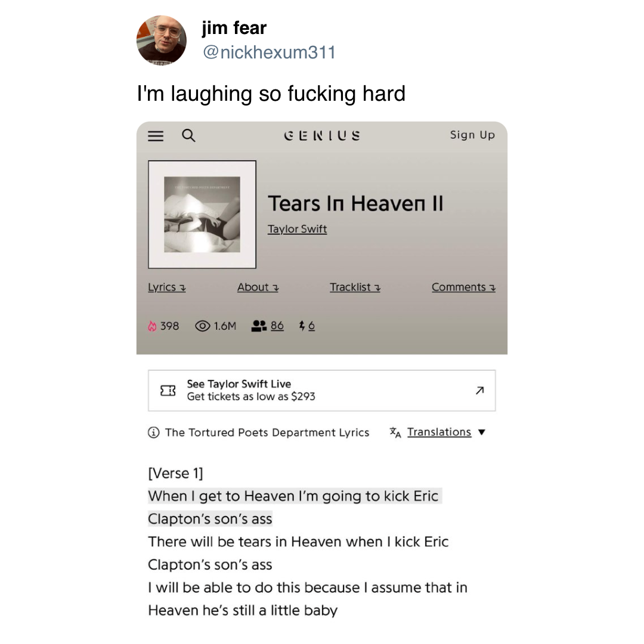The height and width of the screenshot is (644, 644).
Task: Open the Taylor Swift artist link
Action: 298,229
